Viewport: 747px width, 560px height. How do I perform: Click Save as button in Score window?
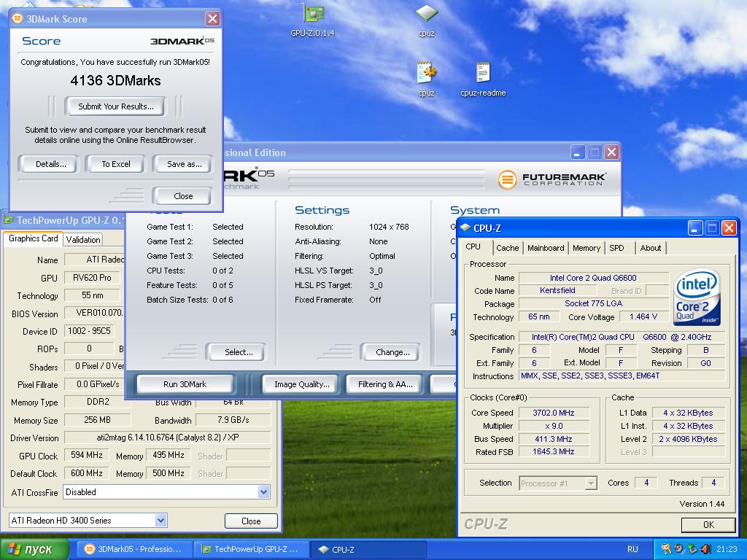(x=184, y=164)
